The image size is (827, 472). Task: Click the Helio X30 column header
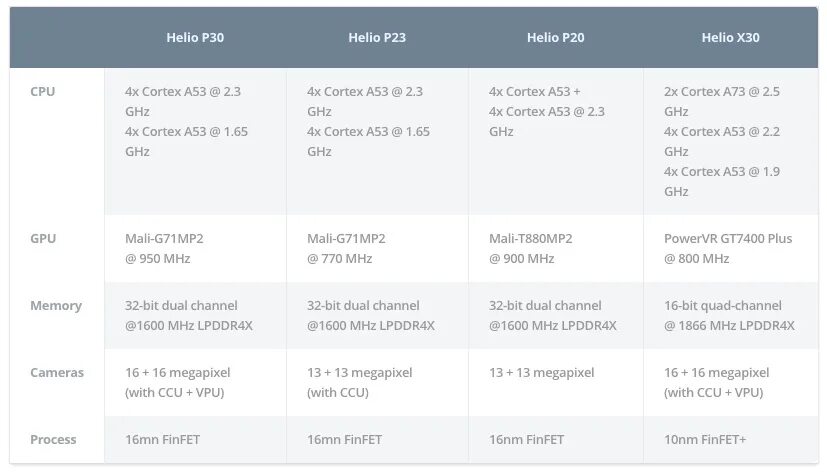click(x=731, y=38)
